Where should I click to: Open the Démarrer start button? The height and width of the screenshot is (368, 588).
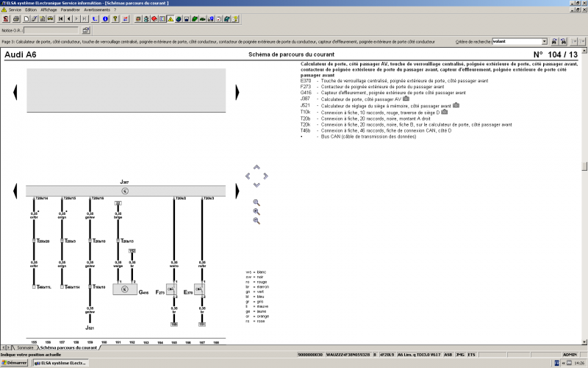point(14,363)
